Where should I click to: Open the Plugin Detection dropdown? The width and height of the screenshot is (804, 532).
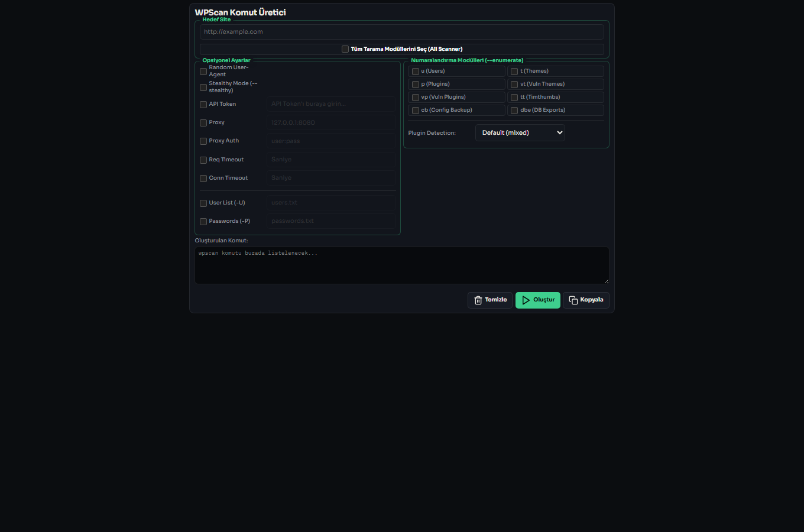coord(520,133)
